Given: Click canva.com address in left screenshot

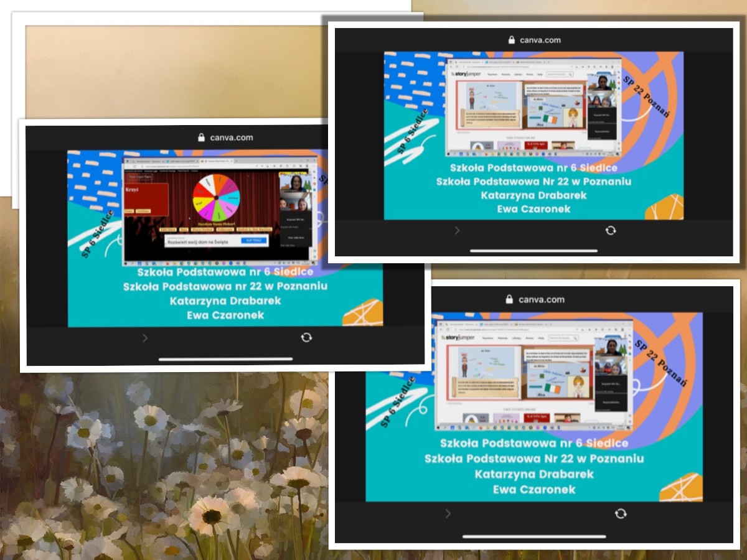Looking at the screenshot, I should (232, 138).
